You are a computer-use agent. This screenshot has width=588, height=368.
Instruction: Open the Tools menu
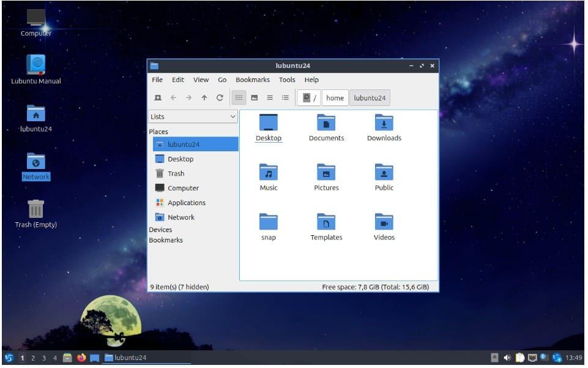click(287, 80)
